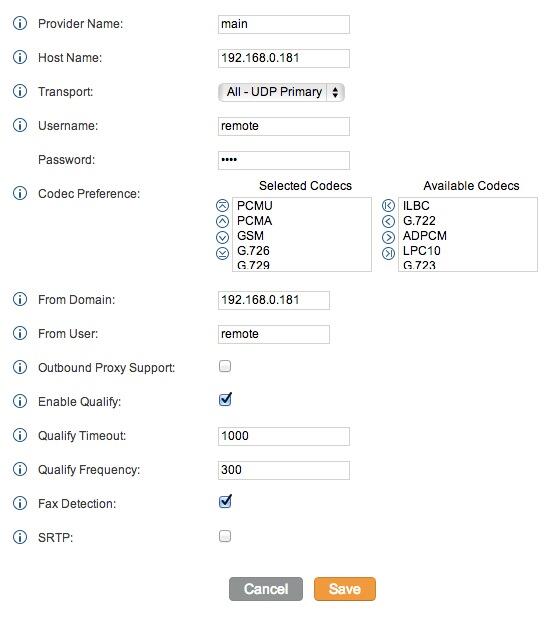Select GSM in Selected Codecs list
This screenshot has height=626, width=557.
250,236
